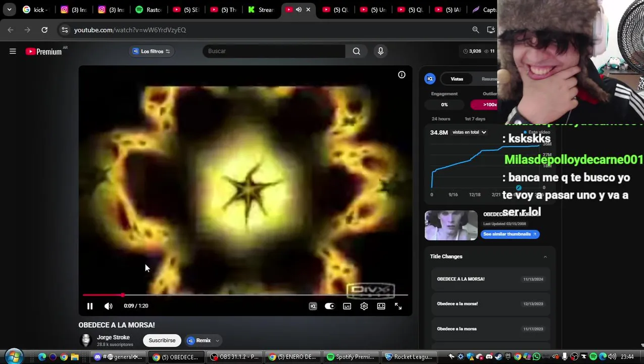
Task: Switch to the first Instagram tab
Action: click(x=74, y=10)
